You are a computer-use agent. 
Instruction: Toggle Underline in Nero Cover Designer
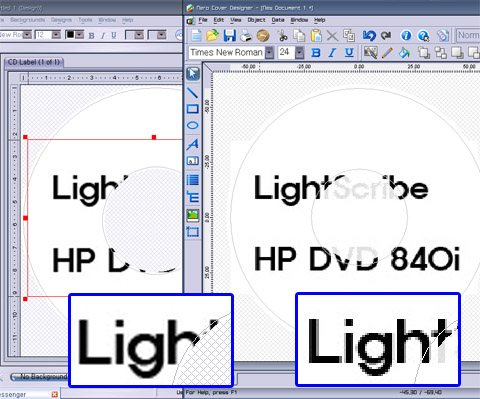point(349,53)
